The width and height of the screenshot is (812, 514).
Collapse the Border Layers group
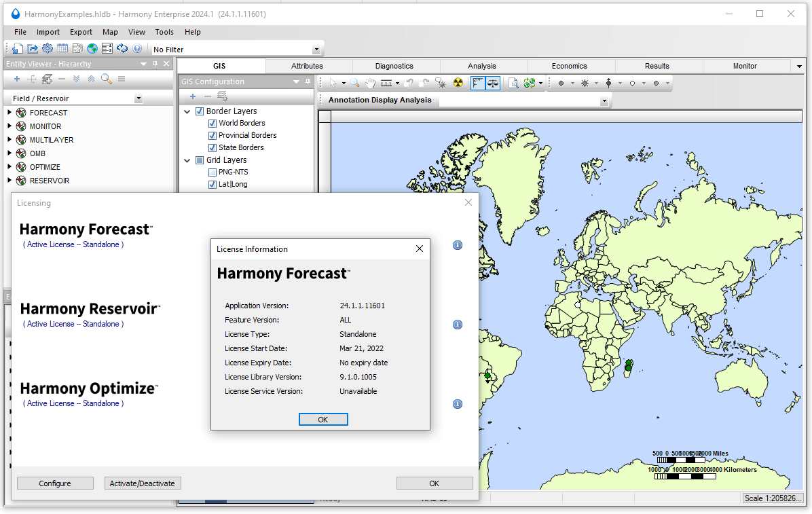[x=187, y=111]
